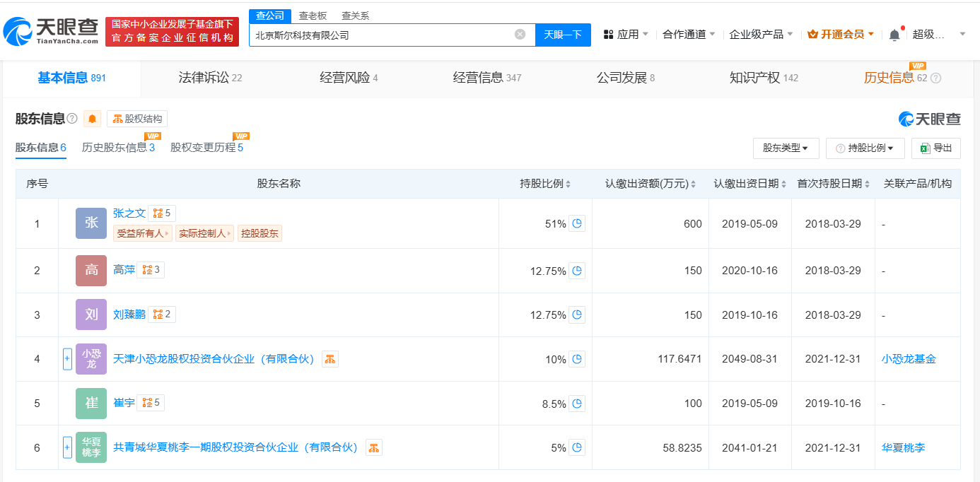Click 股权结构 button
The image size is (980, 482).
coord(137,119)
